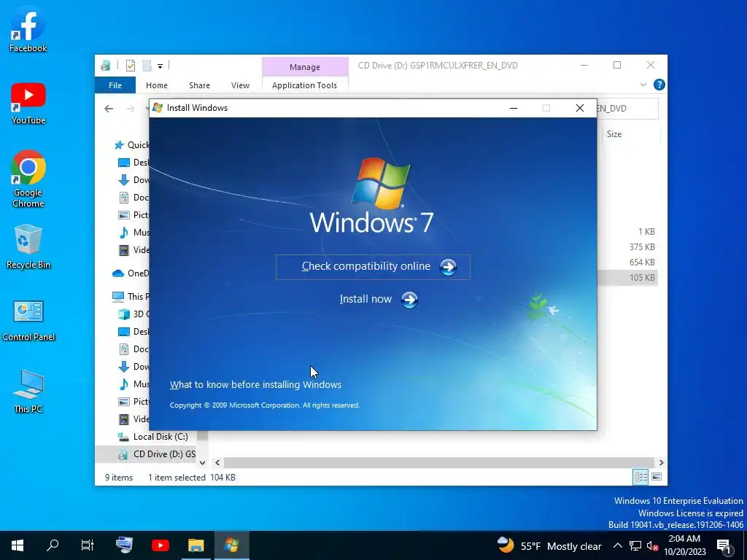This screenshot has width=747, height=560.
Task: Open the YouTube desktop shortcut
Action: [x=28, y=103]
